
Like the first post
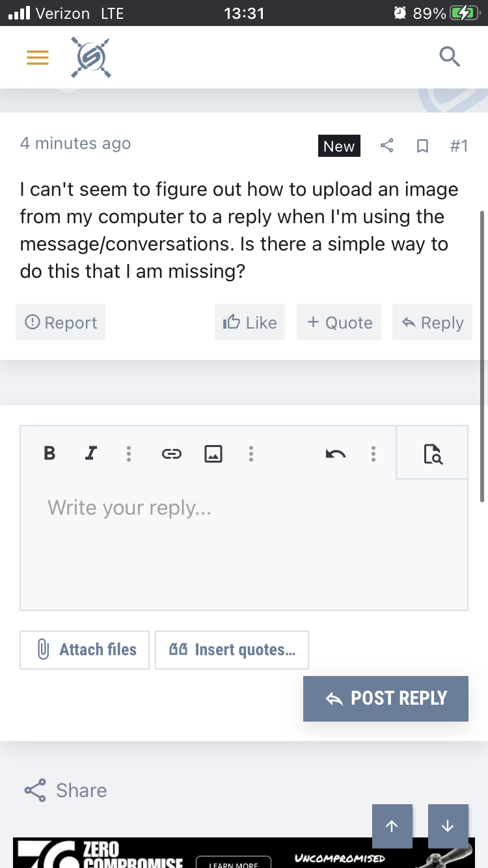[250, 322]
